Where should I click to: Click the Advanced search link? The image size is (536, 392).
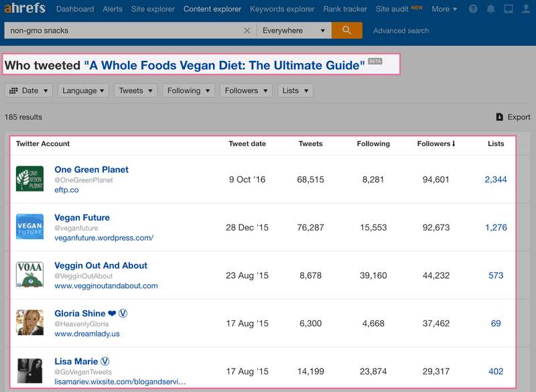coord(401,31)
